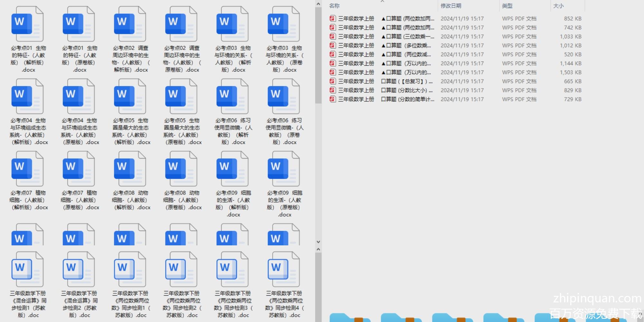This screenshot has height=322, width=644.
Task: Click scroll down arrow of upper file pane
Action: tap(318, 242)
